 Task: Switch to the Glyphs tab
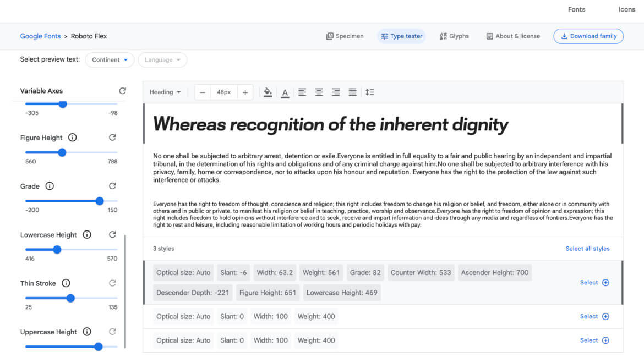coord(454,36)
